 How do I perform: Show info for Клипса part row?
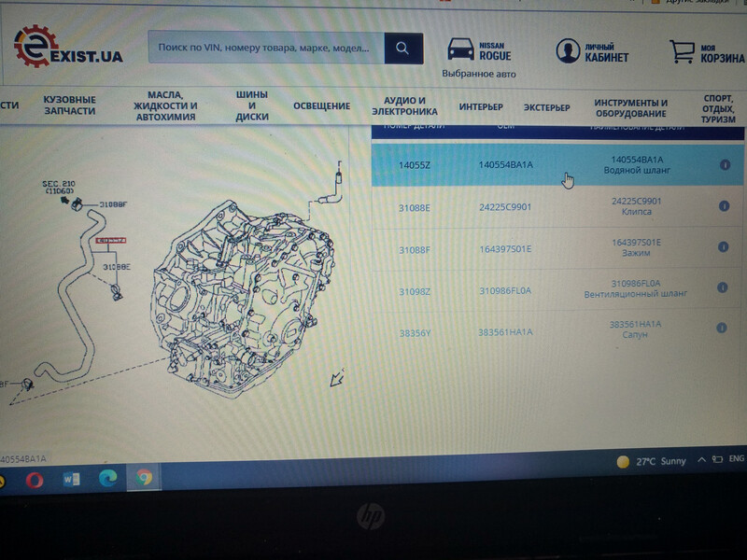(x=725, y=206)
